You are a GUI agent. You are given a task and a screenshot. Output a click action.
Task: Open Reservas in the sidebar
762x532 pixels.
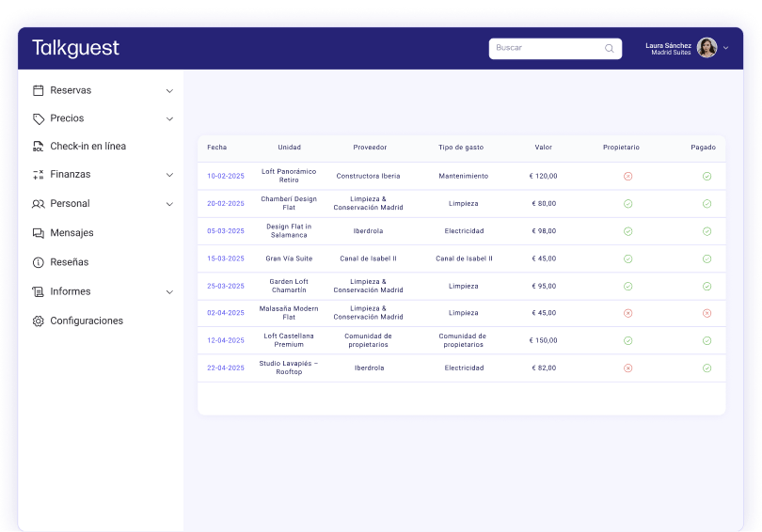(71, 90)
